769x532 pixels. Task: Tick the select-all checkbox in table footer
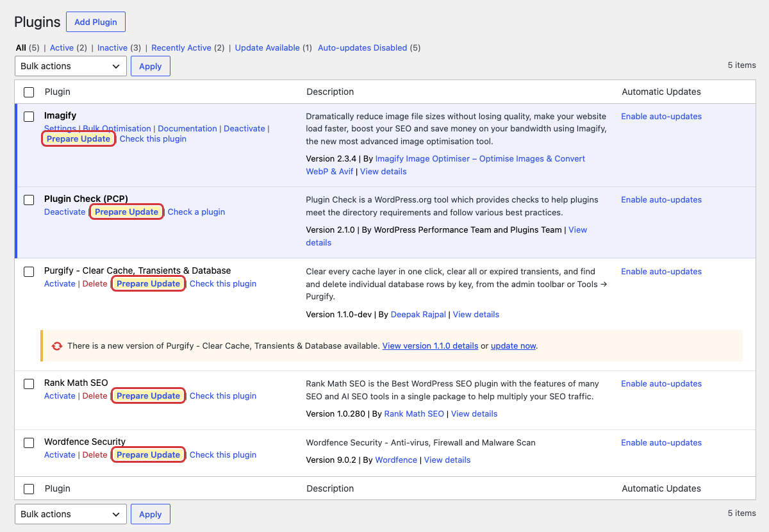[29, 489]
